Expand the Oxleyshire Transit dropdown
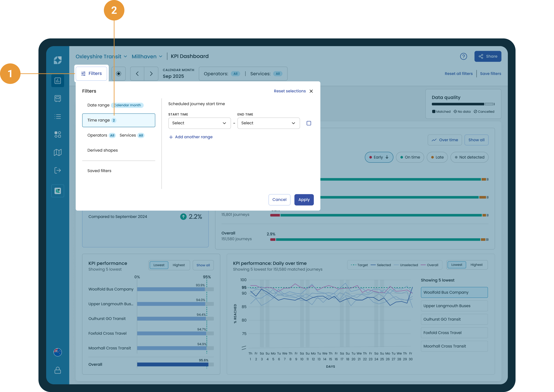 coord(101,57)
